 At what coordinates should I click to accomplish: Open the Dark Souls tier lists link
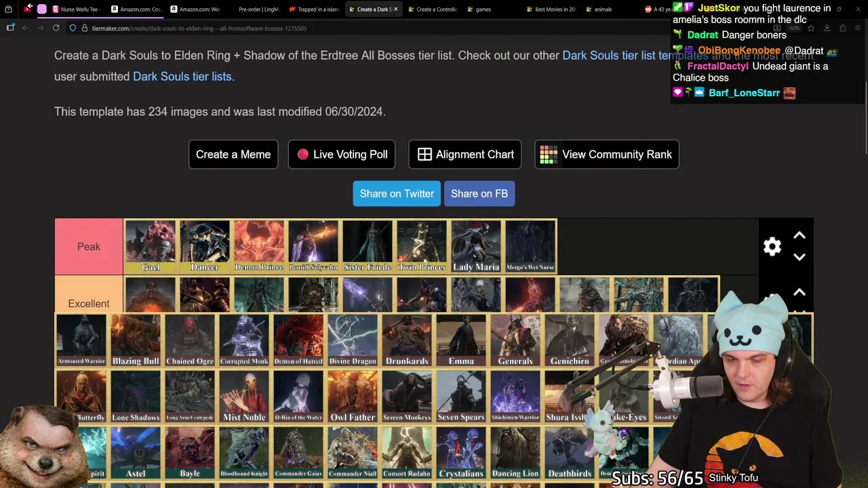pyautogui.click(x=182, y=77)
